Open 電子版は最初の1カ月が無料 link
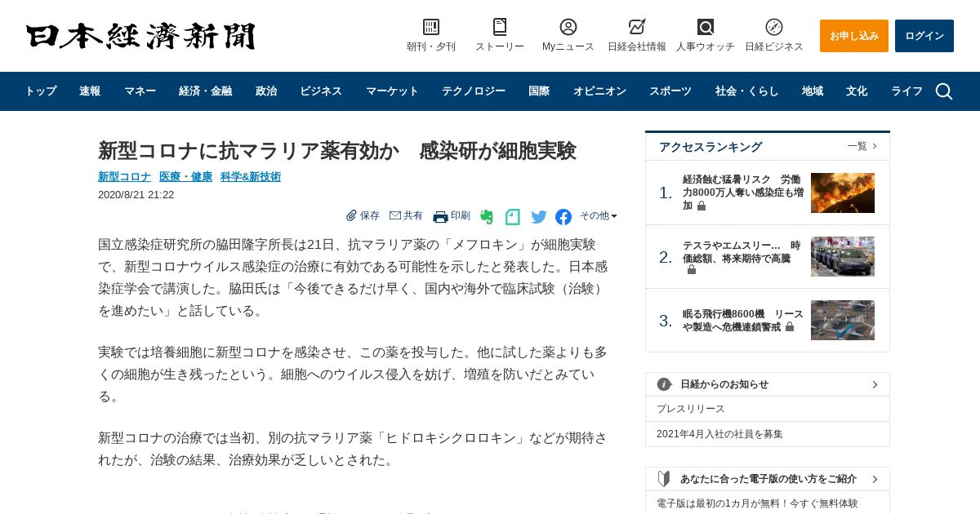Viewport: 980px width, 514px height. click(757, 503)
